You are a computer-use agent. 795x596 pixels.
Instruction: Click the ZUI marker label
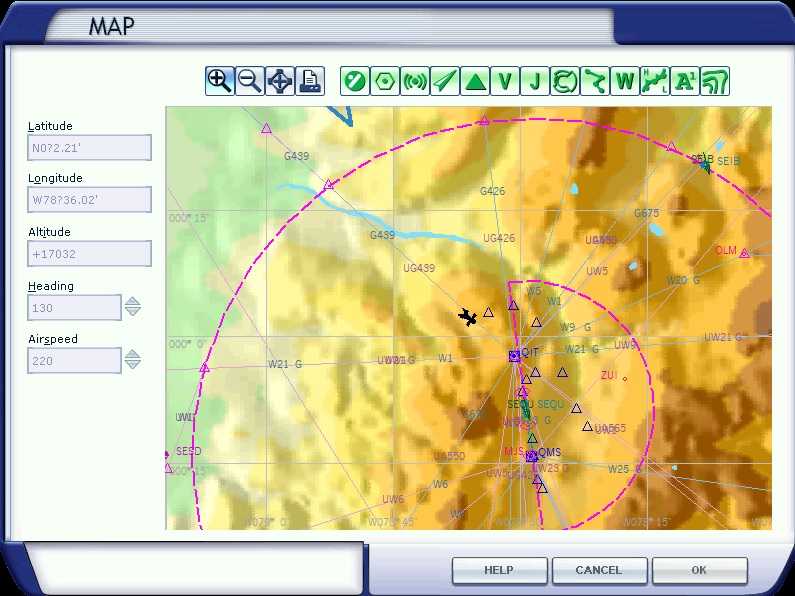pos(608,376)
